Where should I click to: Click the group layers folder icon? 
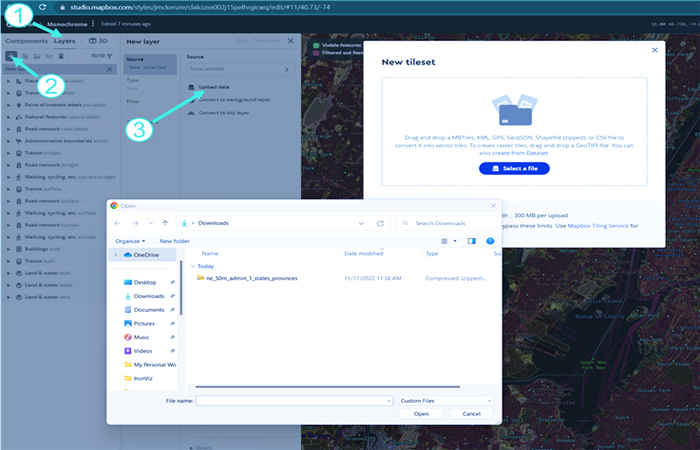click(x=37, y=56)
